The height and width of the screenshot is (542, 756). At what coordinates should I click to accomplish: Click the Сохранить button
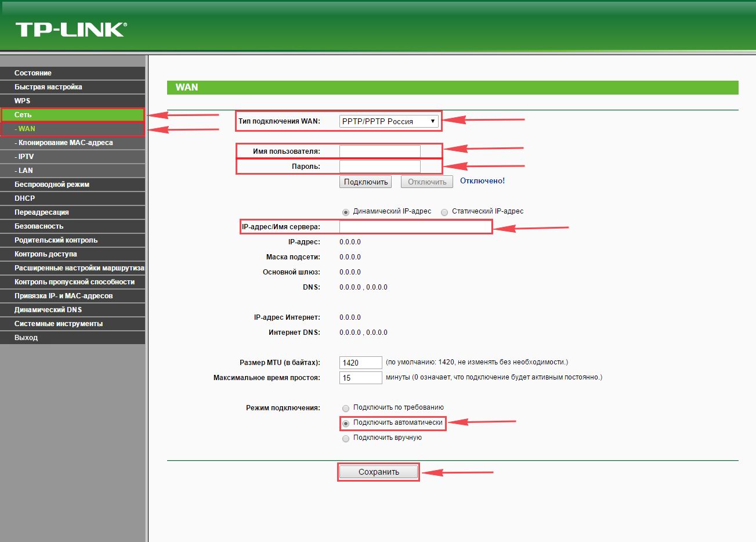click(378, 472)
